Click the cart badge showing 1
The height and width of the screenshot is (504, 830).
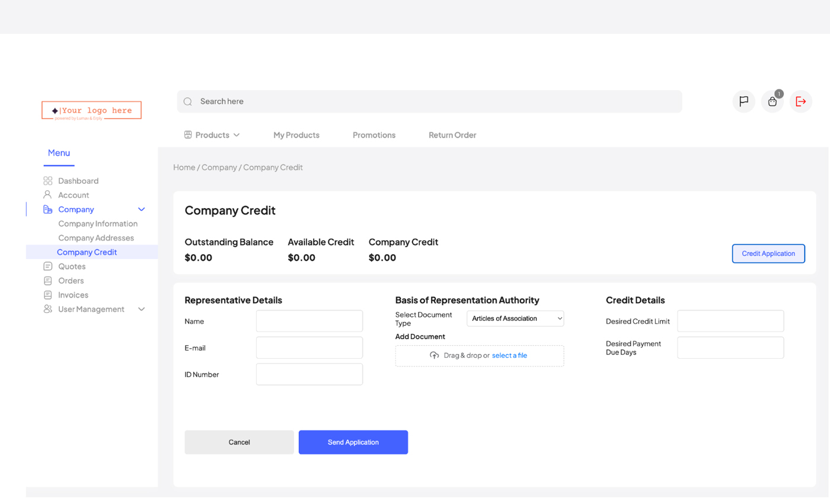(x=779, y=94)
